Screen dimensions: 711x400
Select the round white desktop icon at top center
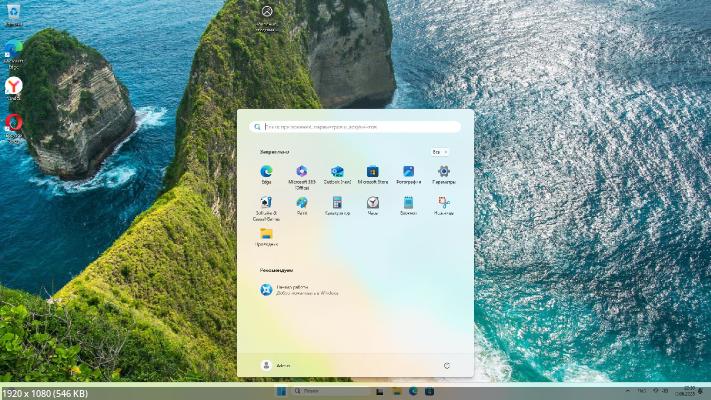click(267, 18)
